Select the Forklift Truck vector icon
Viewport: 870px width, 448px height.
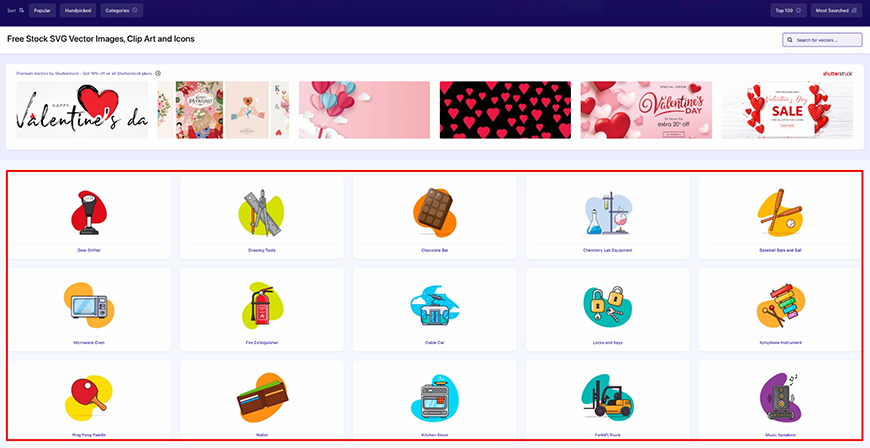point(608,397)
